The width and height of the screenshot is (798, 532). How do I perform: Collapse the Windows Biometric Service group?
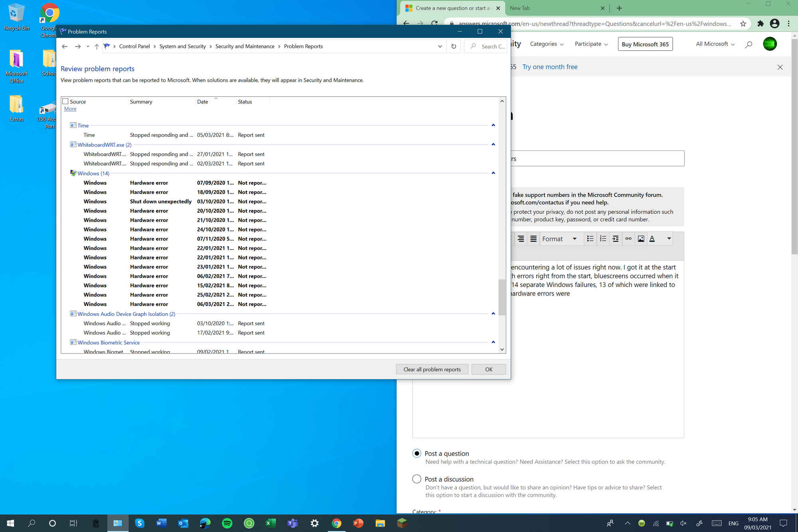[493, 342]
